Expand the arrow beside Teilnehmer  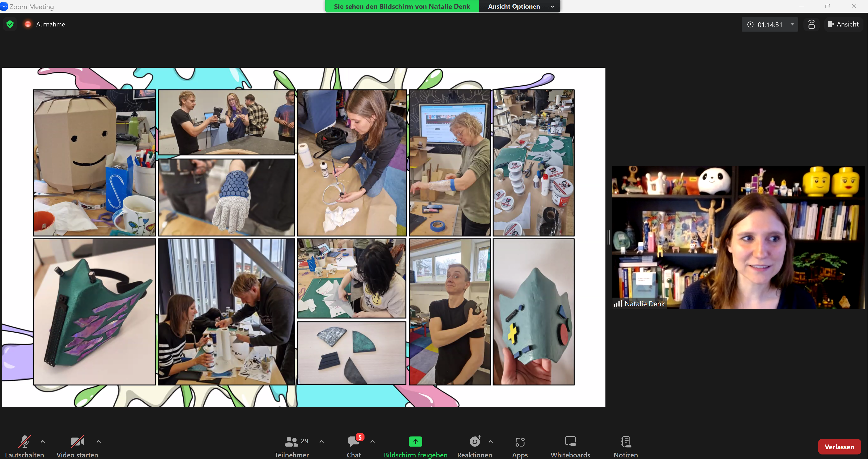(322, 442)
